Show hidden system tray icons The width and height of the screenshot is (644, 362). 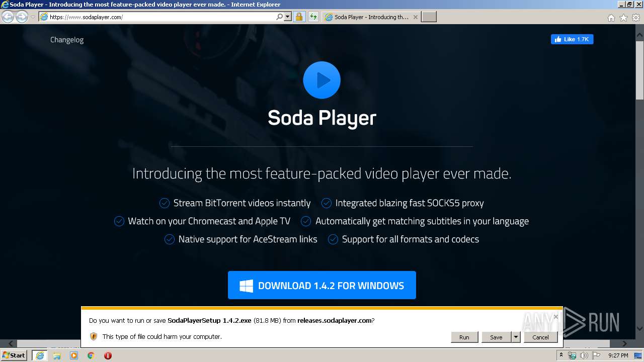tap(561, 355)
